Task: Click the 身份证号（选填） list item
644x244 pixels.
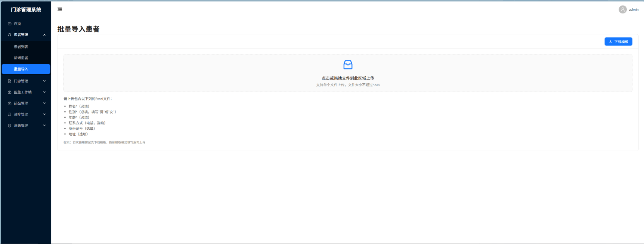Action: pyautogui.click(x=82, y=129)
